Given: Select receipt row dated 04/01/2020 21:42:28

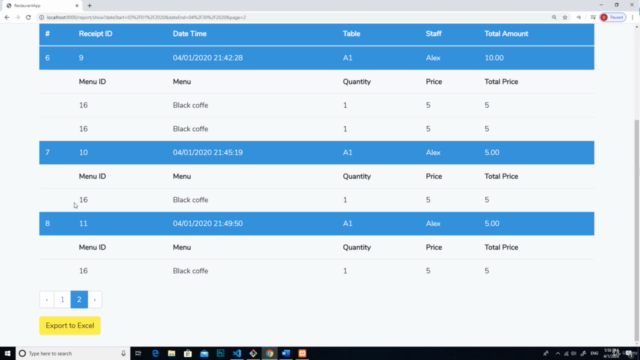Looking at the screenshot, I should tap(317, 58).
